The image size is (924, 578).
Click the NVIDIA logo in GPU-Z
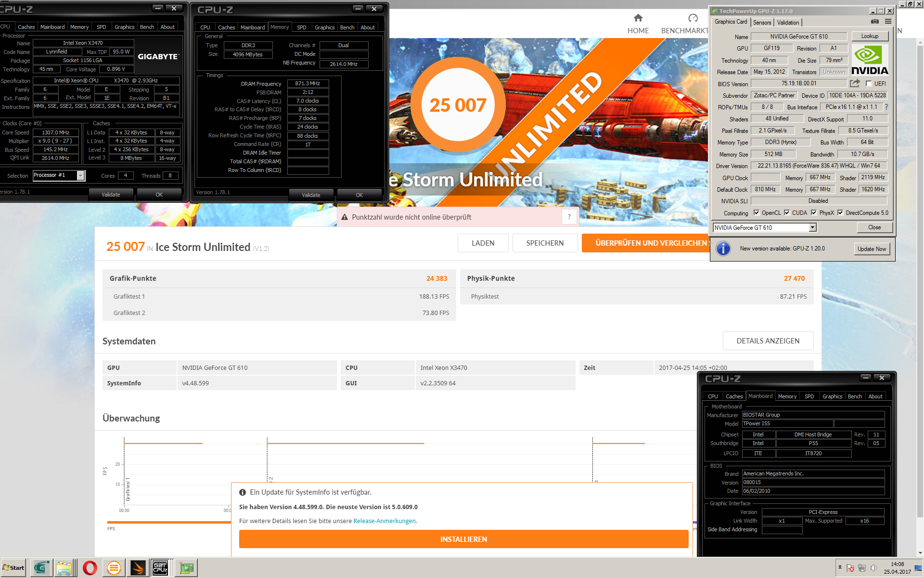[x=870, y=60]
